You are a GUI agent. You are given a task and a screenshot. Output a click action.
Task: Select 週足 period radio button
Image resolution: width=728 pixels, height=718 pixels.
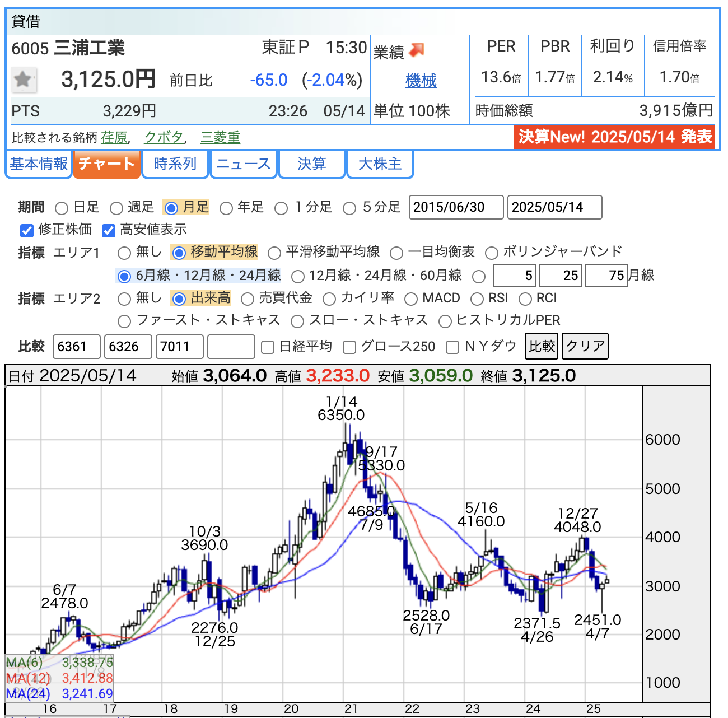116,208
